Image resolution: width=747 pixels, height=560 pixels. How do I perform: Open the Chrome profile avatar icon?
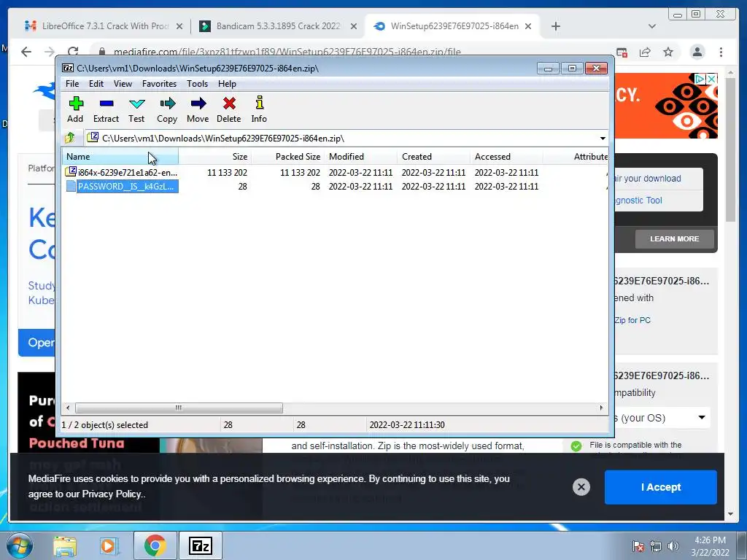point(697,52)
